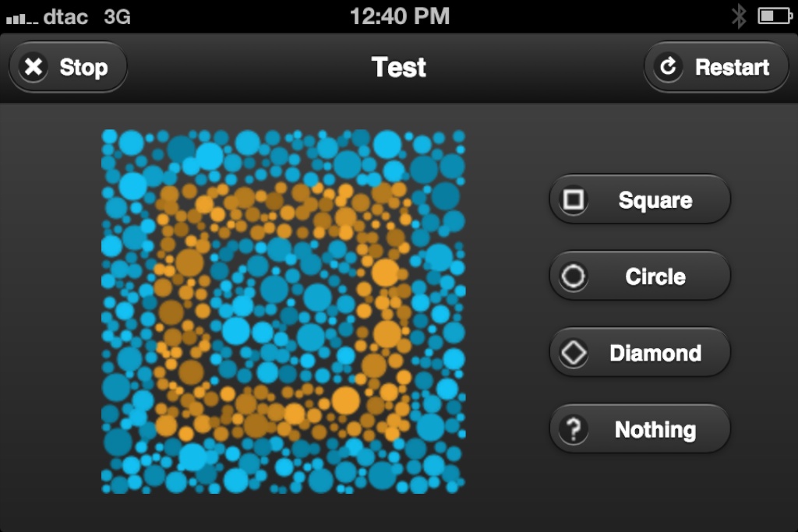
Task: Choose the Nothing answer label
Action: coord(655,430)
